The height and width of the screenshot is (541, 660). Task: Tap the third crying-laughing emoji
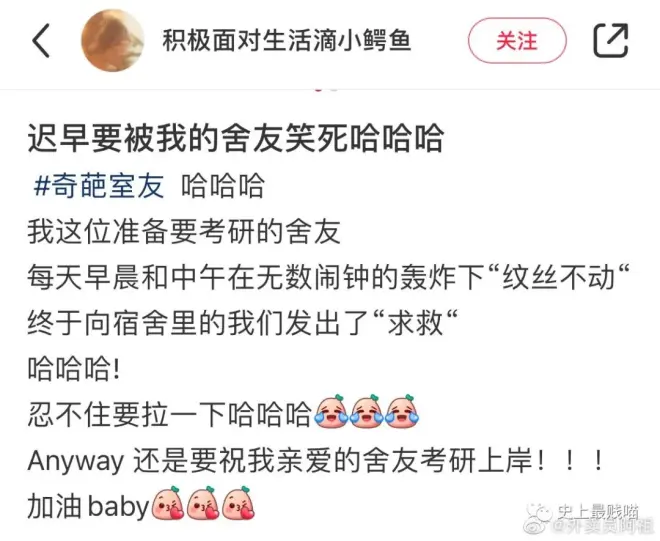(402, 412)
